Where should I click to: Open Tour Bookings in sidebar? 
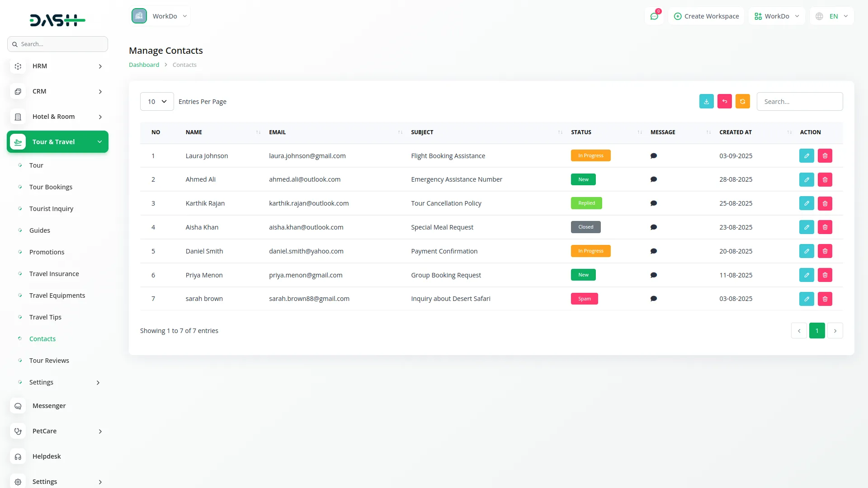pyautogui.click(x=51, y=187)
